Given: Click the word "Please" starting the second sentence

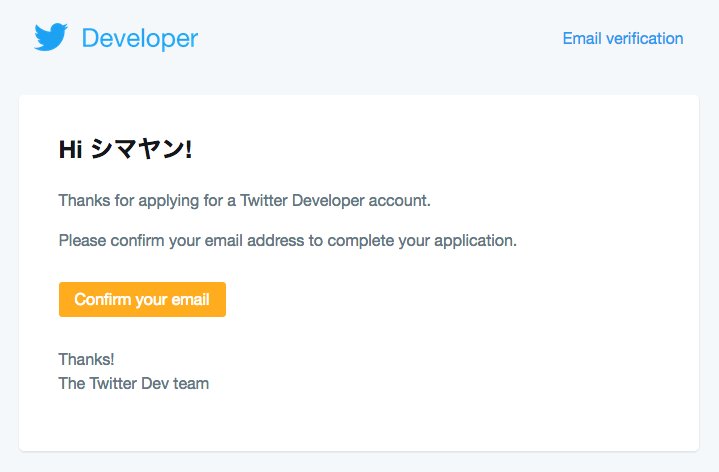Looking at the screenshot, I should [83, 240].
